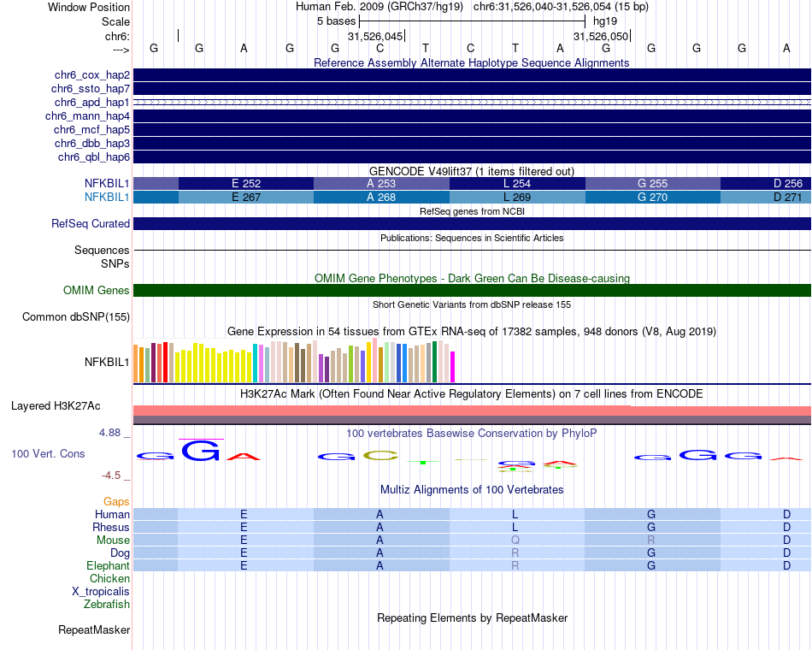Click the RefSeq Curated gene bar
This screenshot has width=812, height=650.
[472, 223]
